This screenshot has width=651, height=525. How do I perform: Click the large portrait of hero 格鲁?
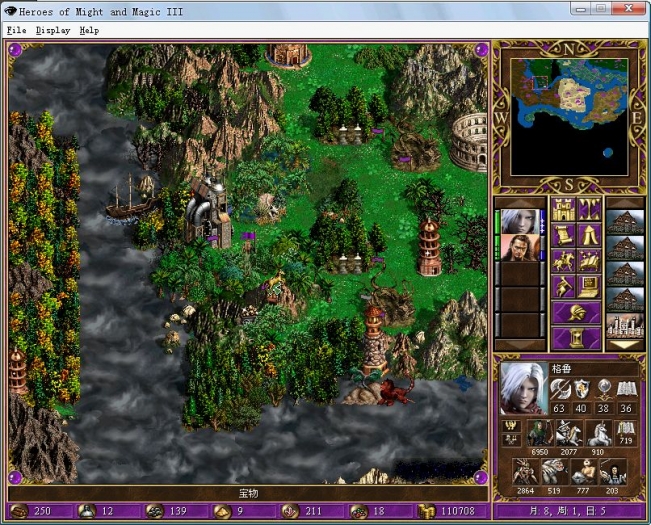click(x=524, y=389)
